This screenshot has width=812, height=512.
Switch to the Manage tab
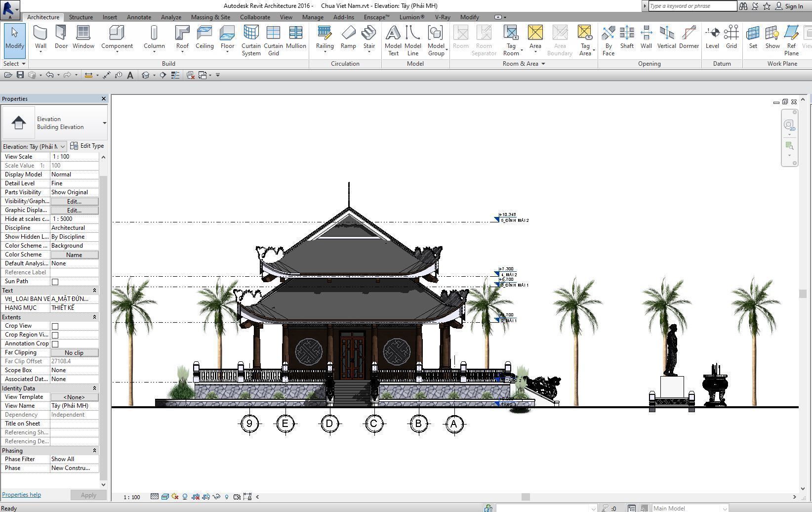pos(313,17)
